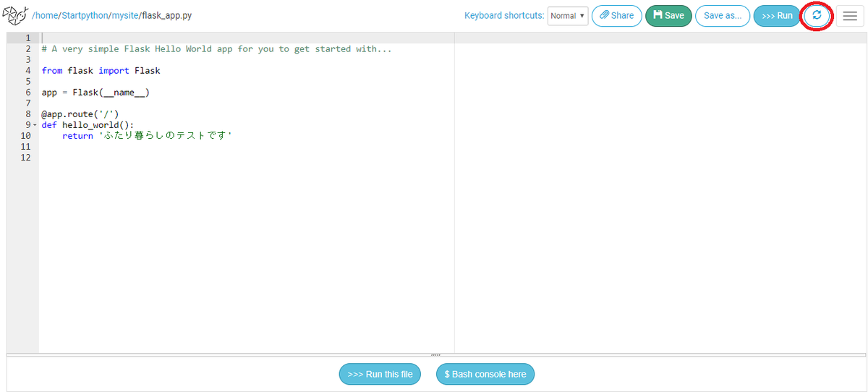This screenshot has width=868, height=392.
Task: Share the file using Share button
Action: tap(616, 15)
